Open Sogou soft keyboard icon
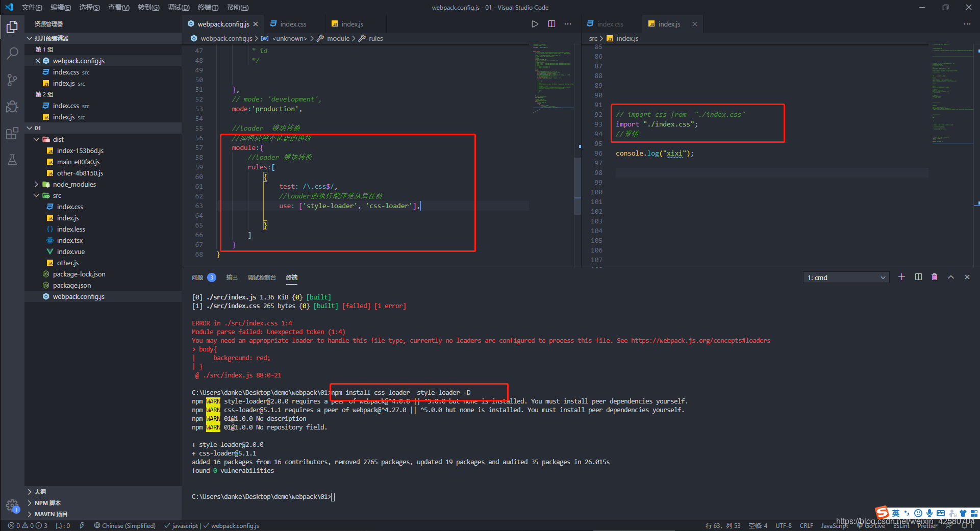The image size is (980, 531). [941, 513]
